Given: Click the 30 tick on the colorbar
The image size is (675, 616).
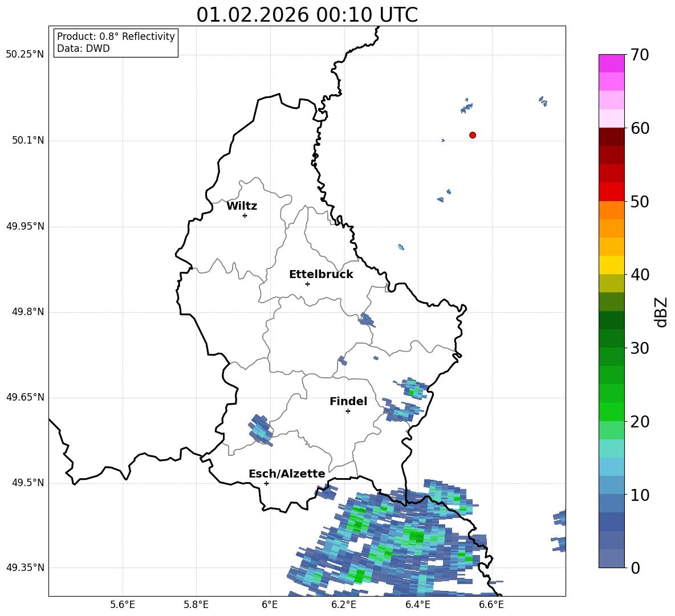Looking at the screenshot, I should [x=640, y=348].
